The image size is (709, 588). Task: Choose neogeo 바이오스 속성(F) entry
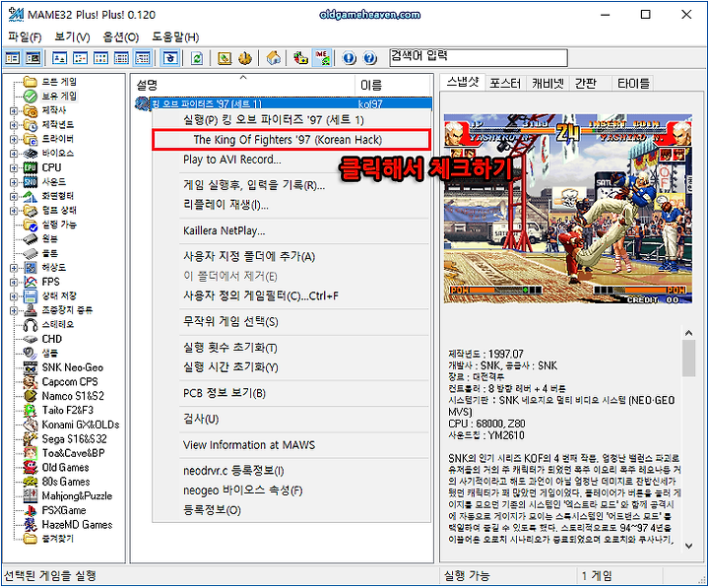pos(291,490)
